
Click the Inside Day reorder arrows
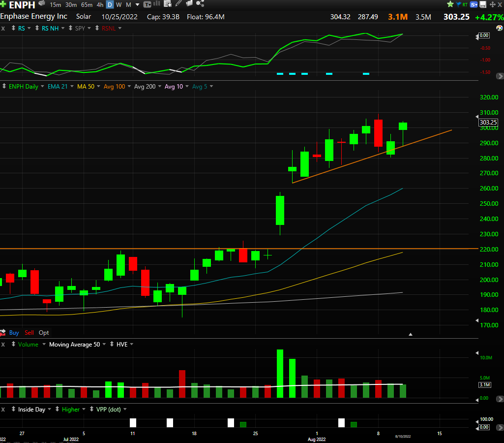click(13, 409)
